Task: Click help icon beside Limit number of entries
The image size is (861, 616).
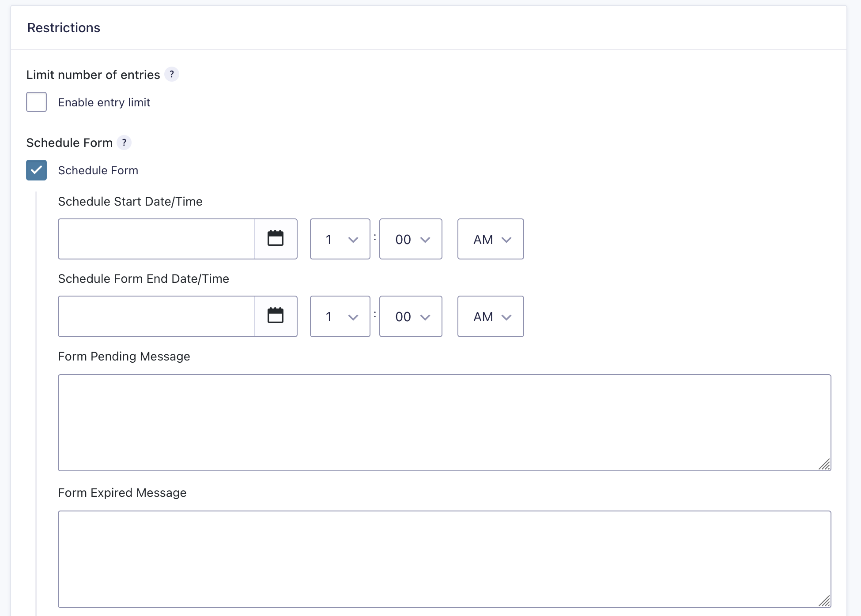Action: 172,74
